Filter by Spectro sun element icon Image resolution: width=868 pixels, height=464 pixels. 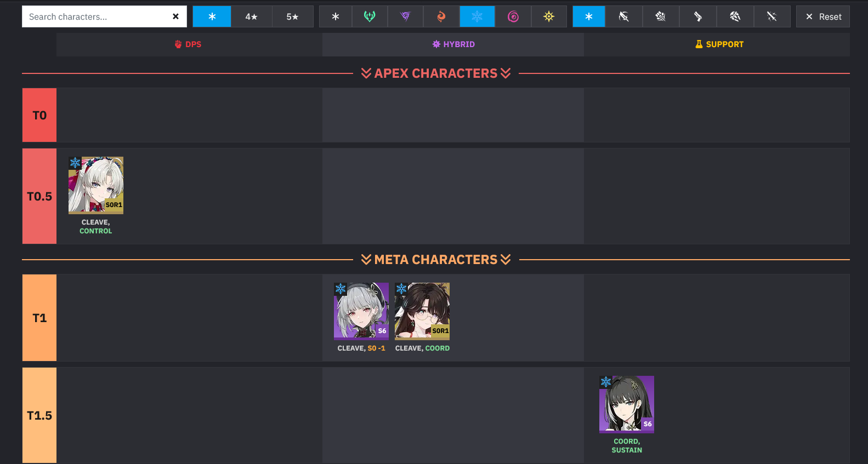[x=549, y=16]
